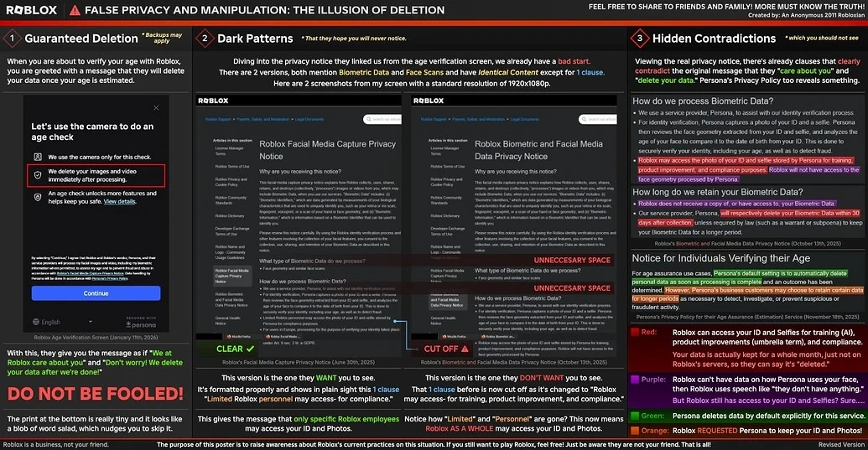Click the ROBLOX wordmark in the poster header
Screen dimensions: 868x450
coord(32,10)
